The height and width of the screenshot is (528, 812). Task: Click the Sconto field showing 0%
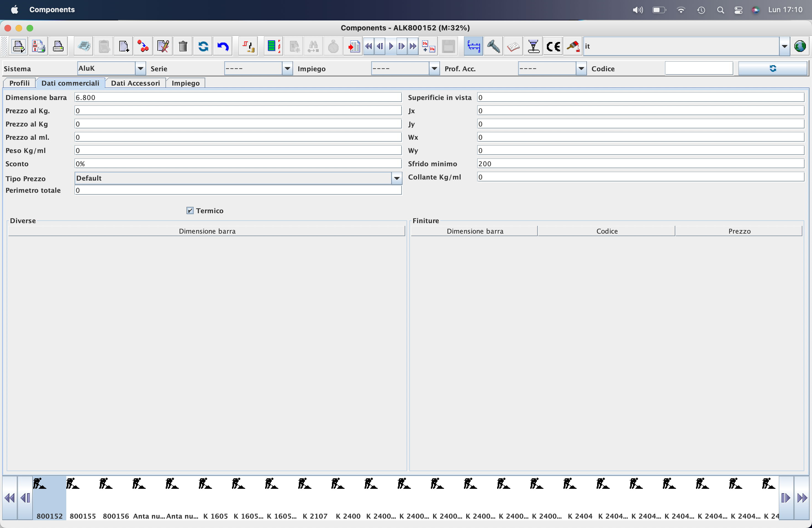[238, 163]
